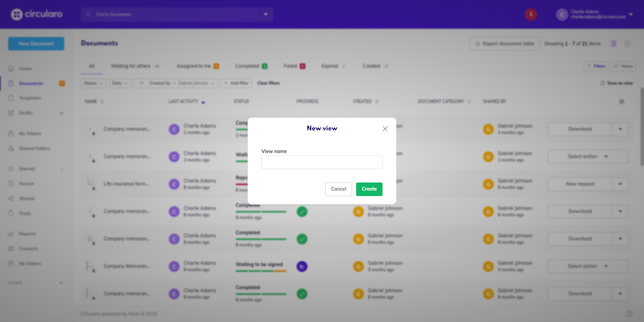Expand the search scope dropdown arrow

[x=266, y=14]
